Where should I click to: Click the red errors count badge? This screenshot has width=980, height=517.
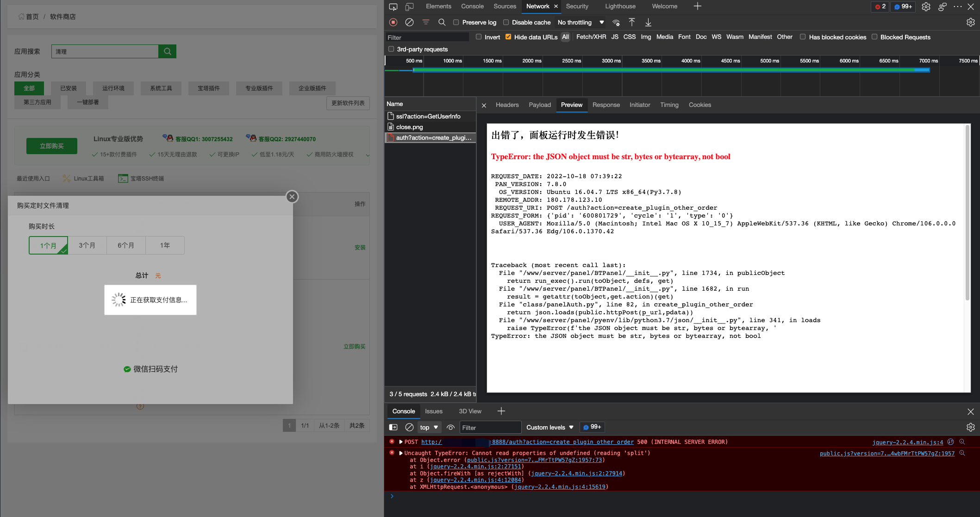click(x=880, y=6)
